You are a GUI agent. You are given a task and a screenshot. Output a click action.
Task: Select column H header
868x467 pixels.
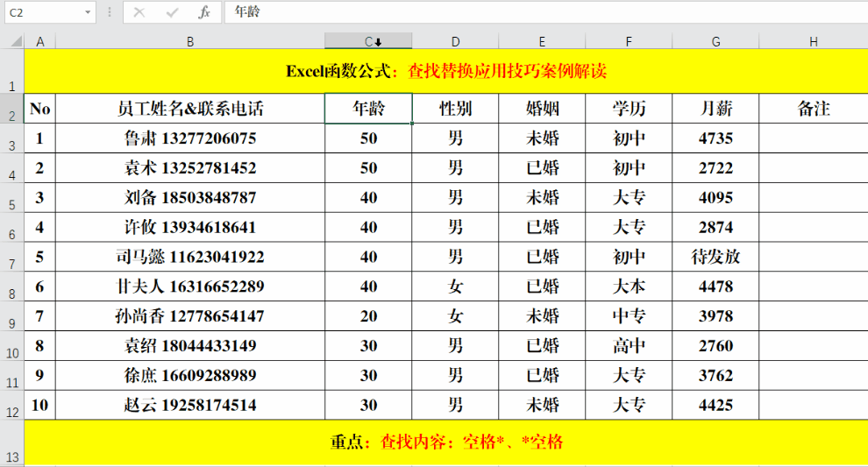click(x=813, y=41)
